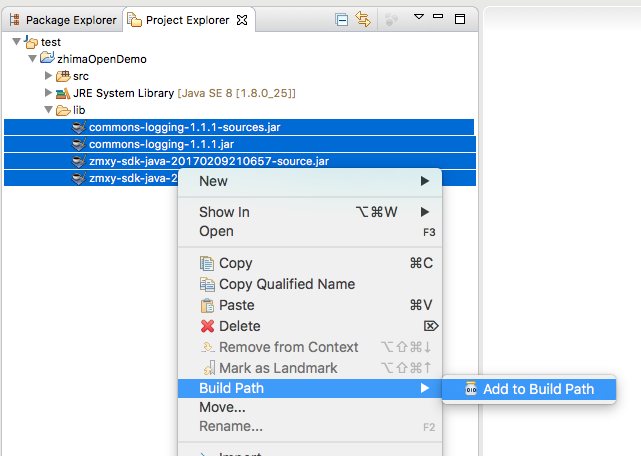Click Mark as Landmark entry

coord(310,368)
